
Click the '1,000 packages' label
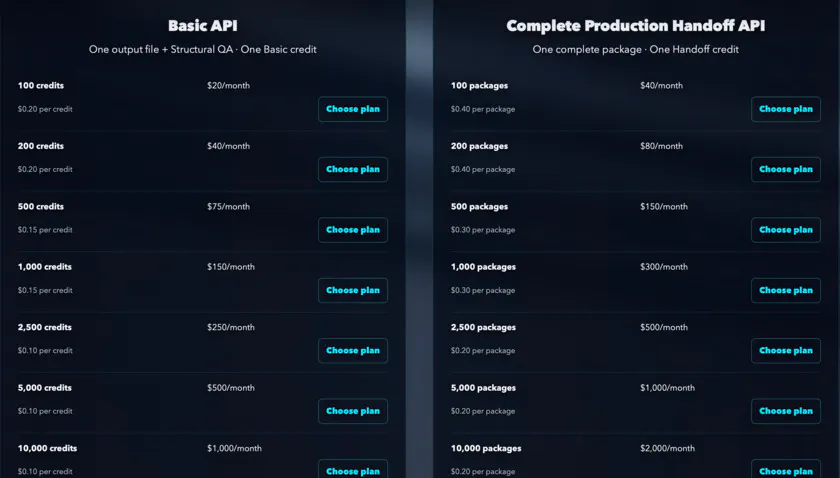pyautogui.click(x=483, y=267)
